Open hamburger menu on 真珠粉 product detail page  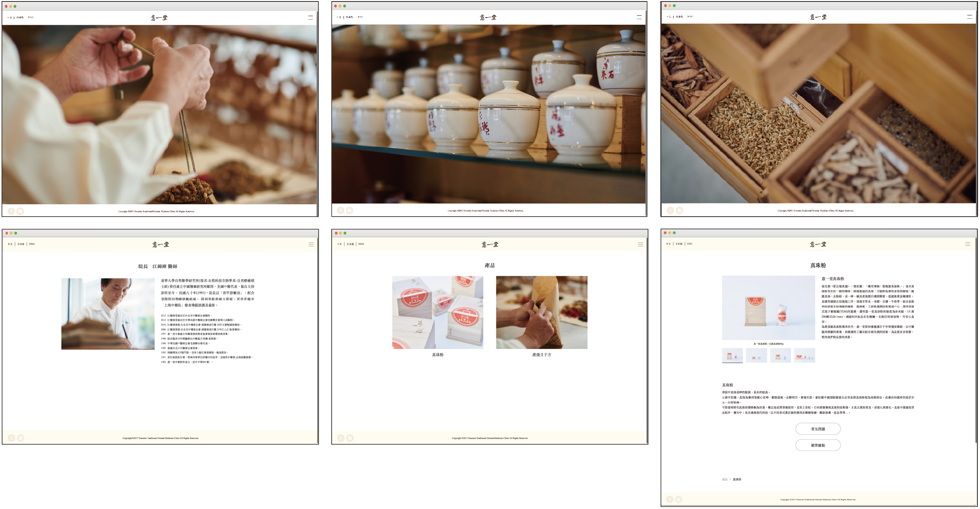point(967,244)
